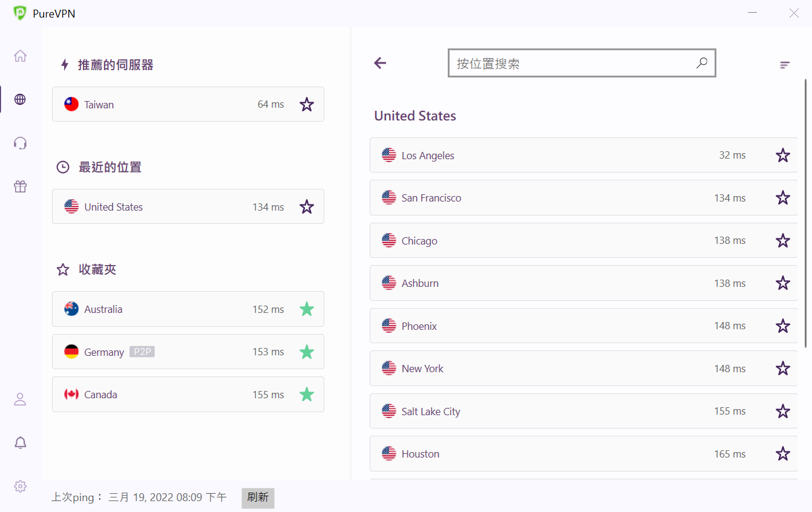Favorite San Francisco with its star
The height and width of the screenshot is (512, 812).
click(783, 198)
